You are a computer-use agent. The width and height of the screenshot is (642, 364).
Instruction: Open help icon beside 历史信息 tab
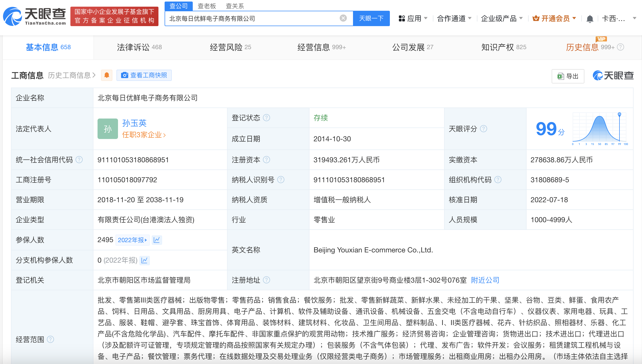coord(620,47)
